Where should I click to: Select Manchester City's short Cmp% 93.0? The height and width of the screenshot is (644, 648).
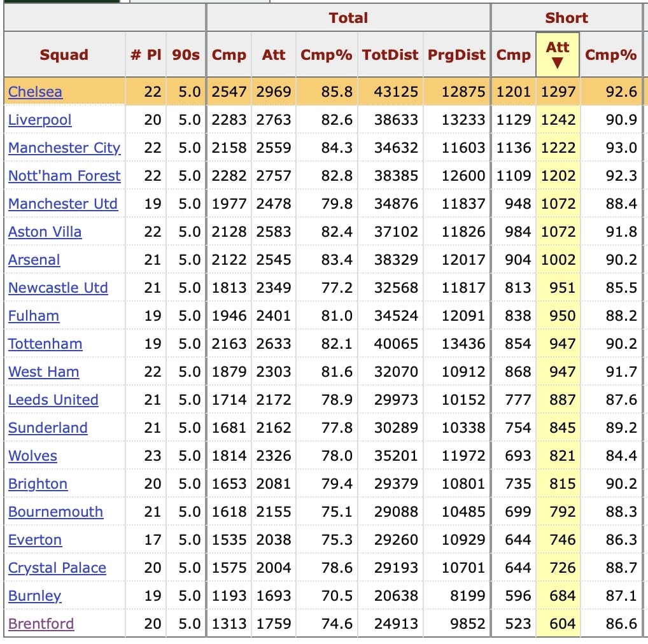coord(621,148)
